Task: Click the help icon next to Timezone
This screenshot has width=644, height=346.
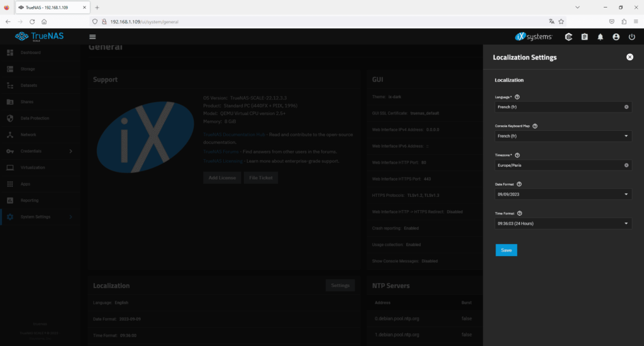Action: (x=518, y=155)
